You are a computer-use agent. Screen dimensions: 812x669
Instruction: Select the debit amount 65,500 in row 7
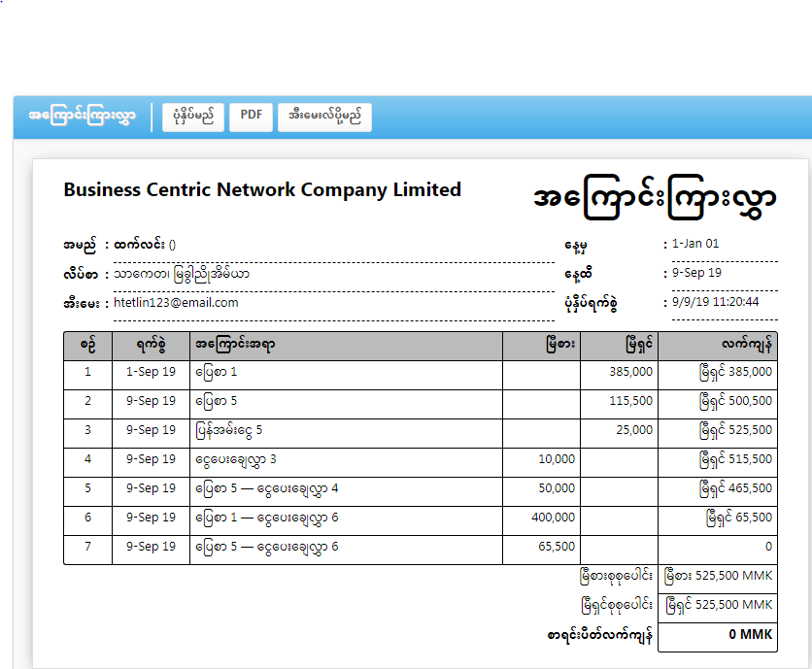pos(557,546)
